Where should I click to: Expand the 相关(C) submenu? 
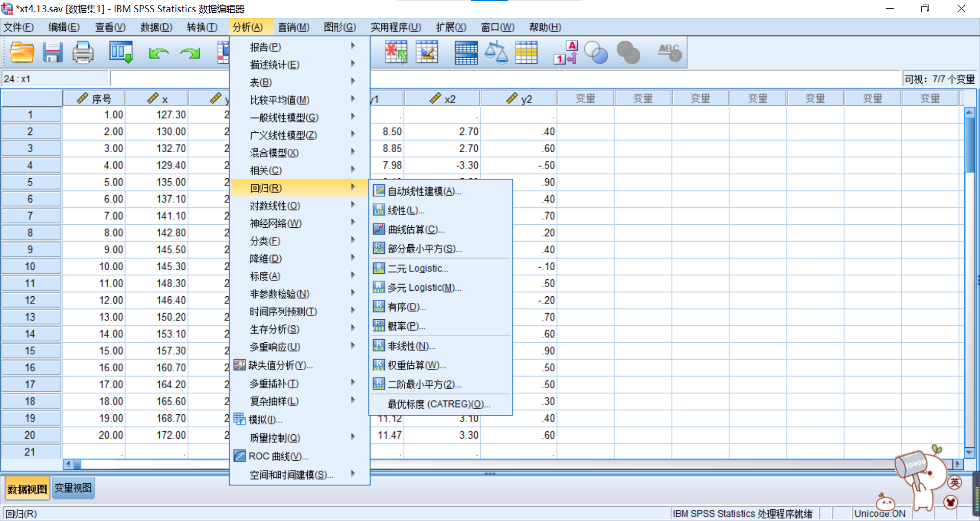click(300, 171)
